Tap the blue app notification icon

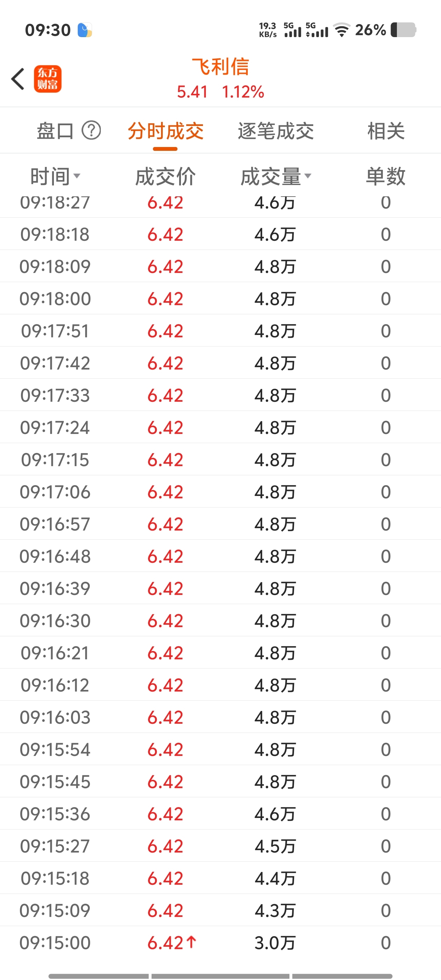[85, 30]
